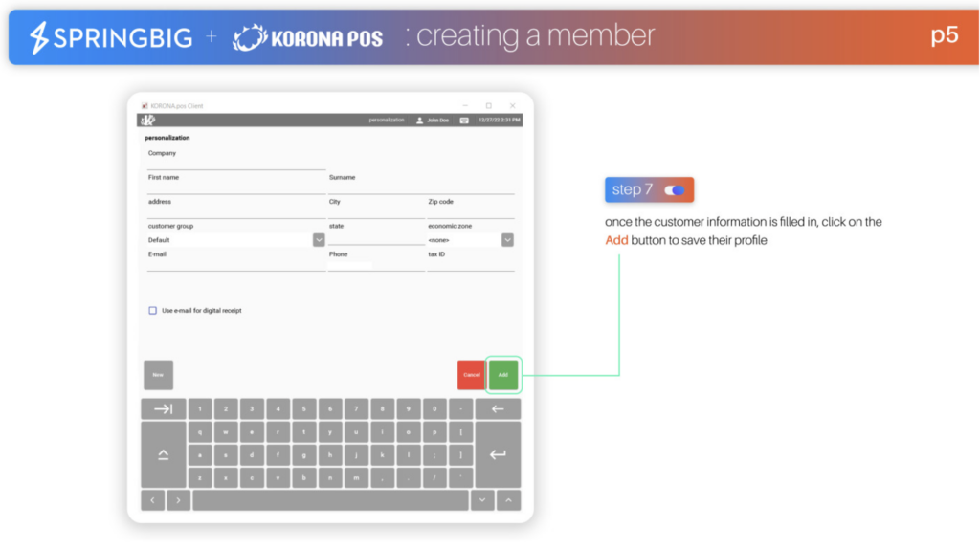Click the bold 'personalization' form heading
The height and width of the screenshot is (550, 980).
coord(167,138)
